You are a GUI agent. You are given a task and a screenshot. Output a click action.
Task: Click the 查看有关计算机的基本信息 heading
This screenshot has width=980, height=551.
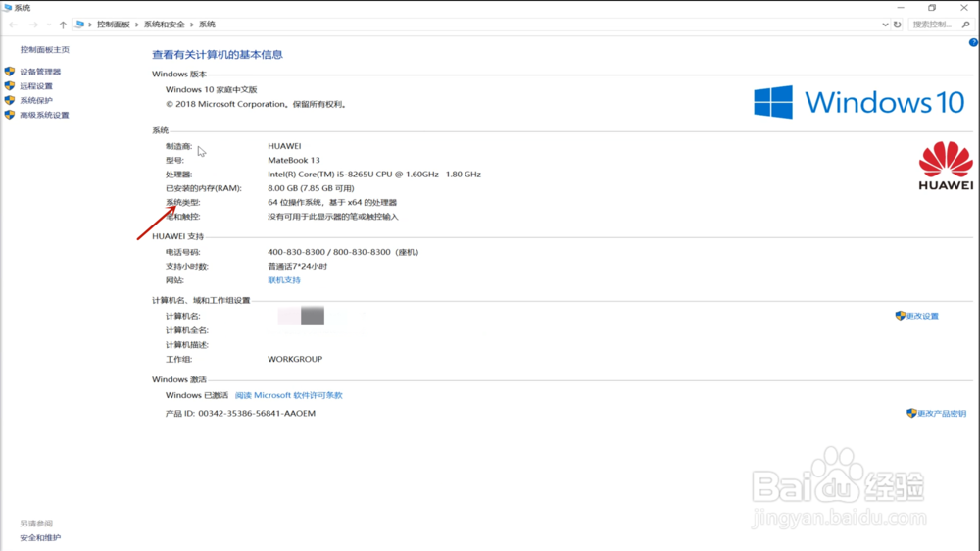tap(218, 54)
